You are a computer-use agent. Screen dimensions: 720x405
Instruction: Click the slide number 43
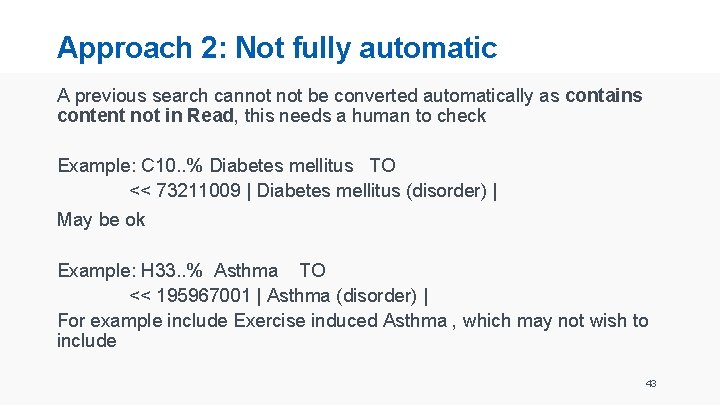(x=651, y=384)
